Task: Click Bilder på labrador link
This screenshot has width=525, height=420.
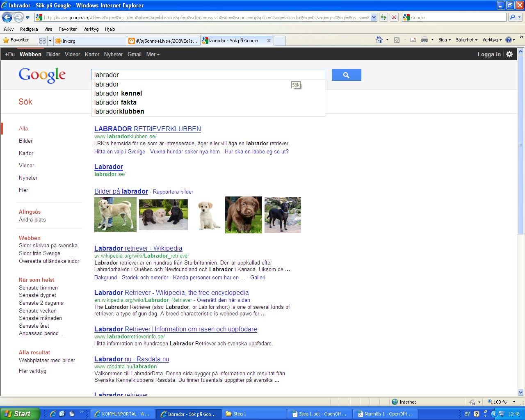Action: click(x=121, y=191)
